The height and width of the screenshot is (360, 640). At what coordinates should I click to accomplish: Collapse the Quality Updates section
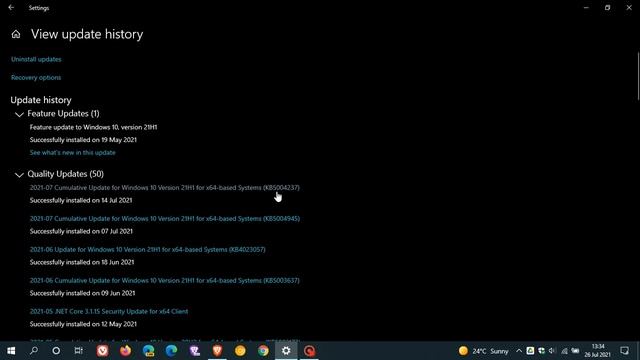pyautogui.click(x=19, y=175)
